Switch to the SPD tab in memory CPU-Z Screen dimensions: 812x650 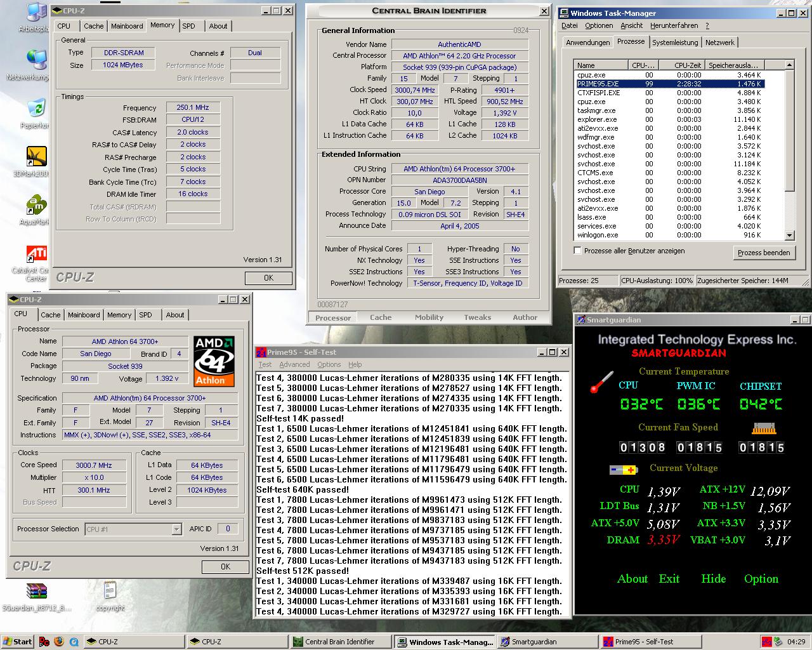click(188, 26)
